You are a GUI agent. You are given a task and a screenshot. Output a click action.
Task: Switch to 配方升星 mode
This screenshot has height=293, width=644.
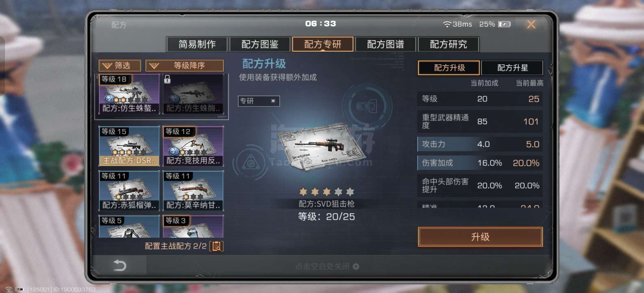[x=512, y=68]
